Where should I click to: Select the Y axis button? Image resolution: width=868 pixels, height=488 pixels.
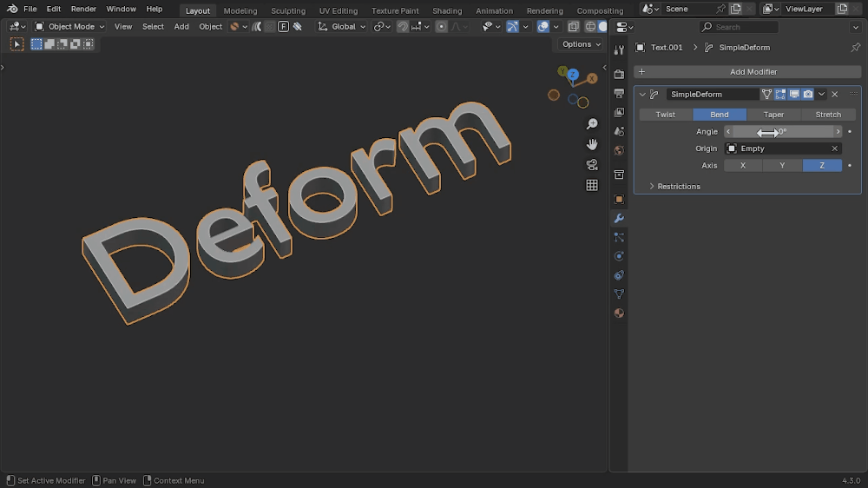(782, 165)
